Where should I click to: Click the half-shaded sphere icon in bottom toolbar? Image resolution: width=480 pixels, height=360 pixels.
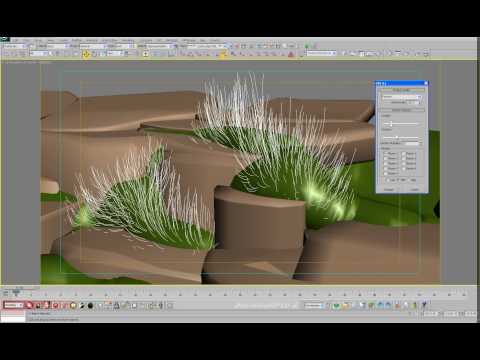tap(82, 305)
